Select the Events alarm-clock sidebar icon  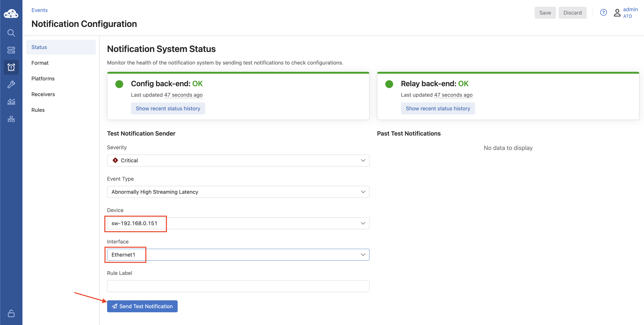tap(11, 67)
